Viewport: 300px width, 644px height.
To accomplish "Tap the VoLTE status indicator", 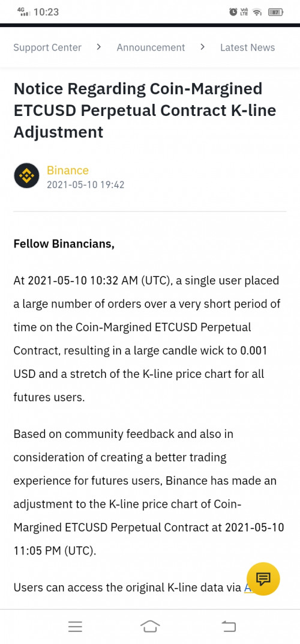I will click(245, 13).
